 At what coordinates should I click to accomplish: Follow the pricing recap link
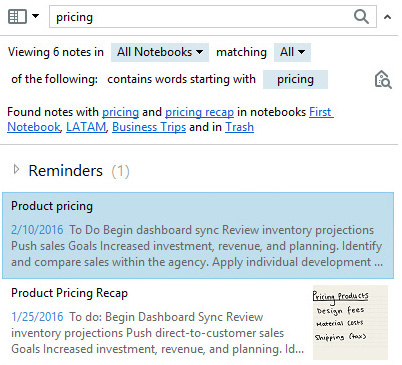[199, 112]
